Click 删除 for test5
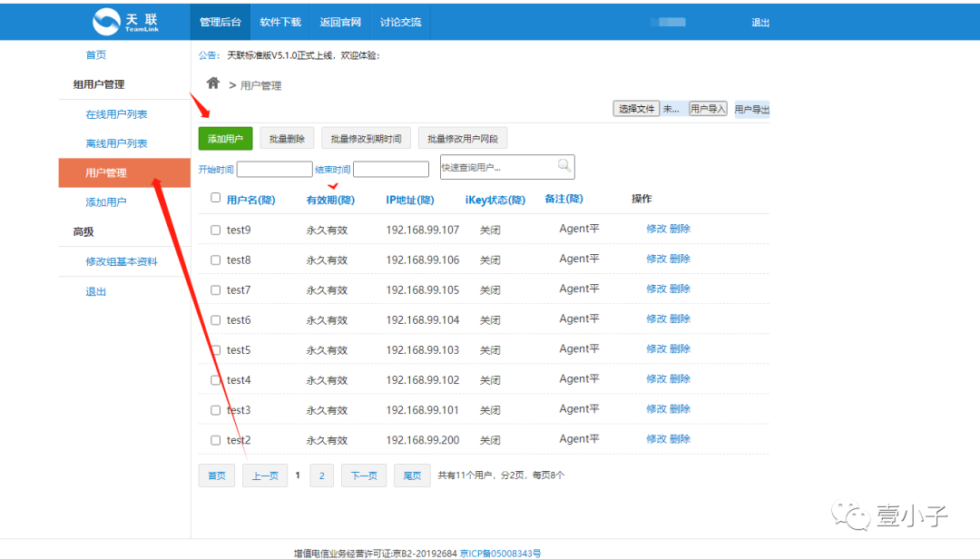The height and width of the screenshot is (559, 980). pyautogui.click(x=680, y=348)
